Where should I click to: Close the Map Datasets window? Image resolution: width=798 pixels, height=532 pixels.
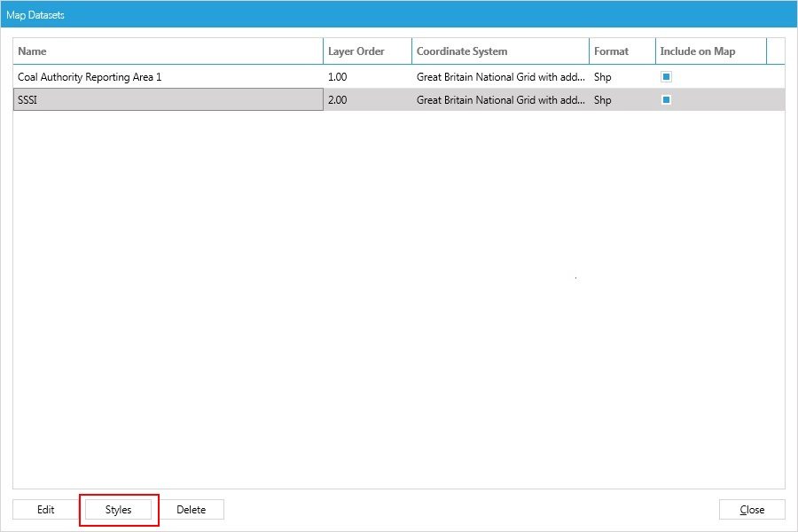click(751, 509)
